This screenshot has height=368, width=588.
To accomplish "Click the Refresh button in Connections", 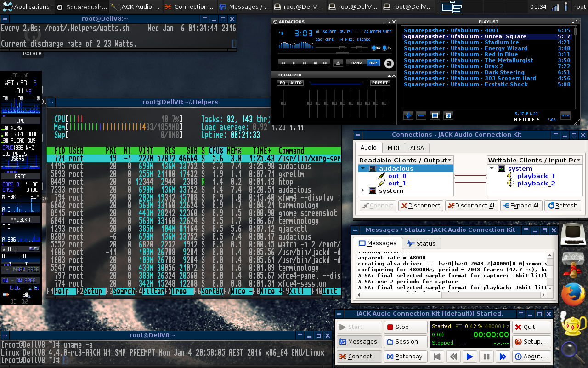I will (x=563, y=206).
